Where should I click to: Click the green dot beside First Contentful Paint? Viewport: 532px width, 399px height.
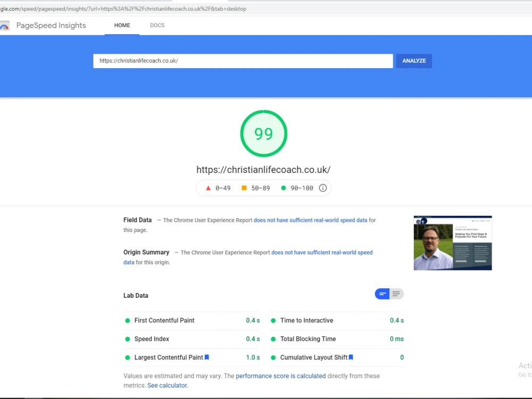pos(128,321)
